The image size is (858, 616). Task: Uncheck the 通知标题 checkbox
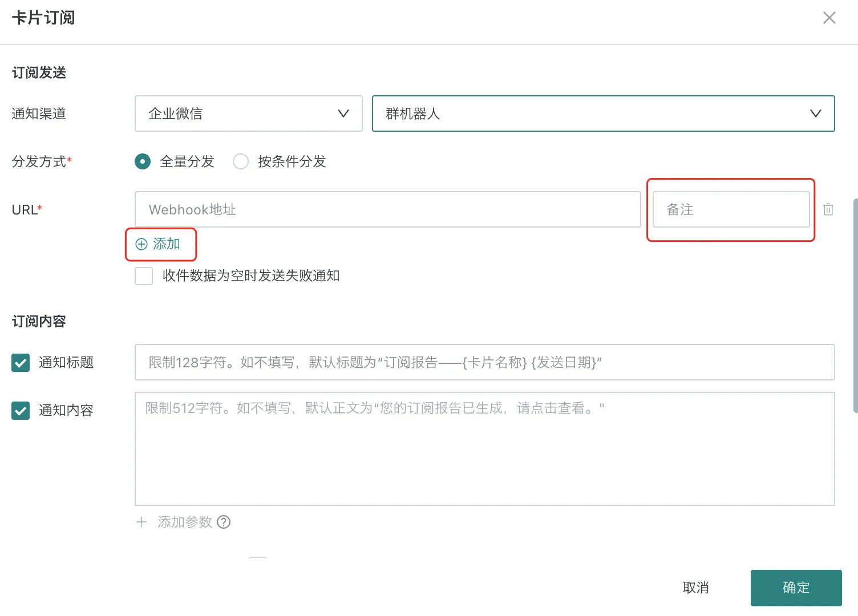pyautogui.click(x=21, y=363)
